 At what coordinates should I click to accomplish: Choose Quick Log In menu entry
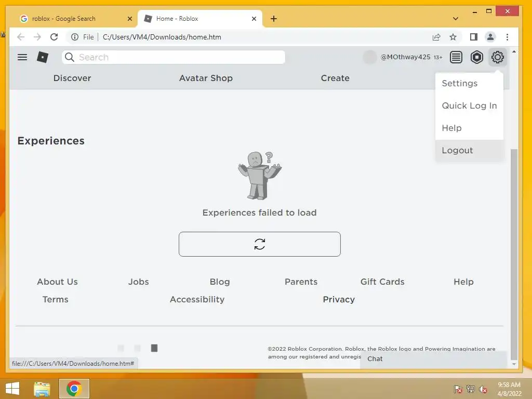pos(469,106)
